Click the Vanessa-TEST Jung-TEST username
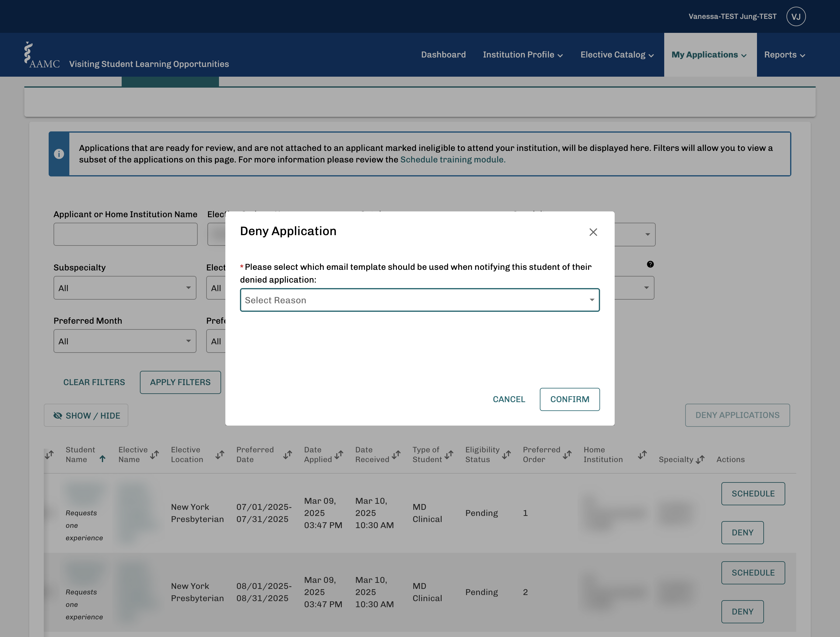The width and height of the screenshot is (840, 637). tap(732, 16)
